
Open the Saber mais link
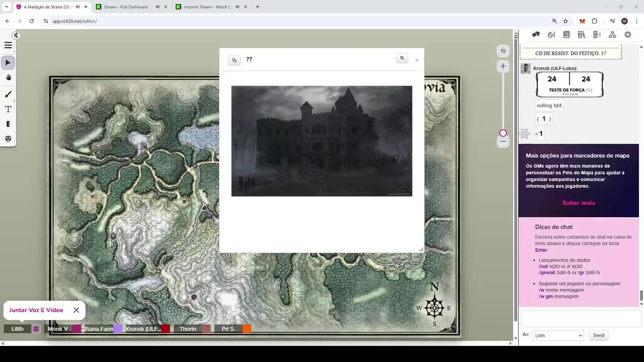(x=579, y=203)
